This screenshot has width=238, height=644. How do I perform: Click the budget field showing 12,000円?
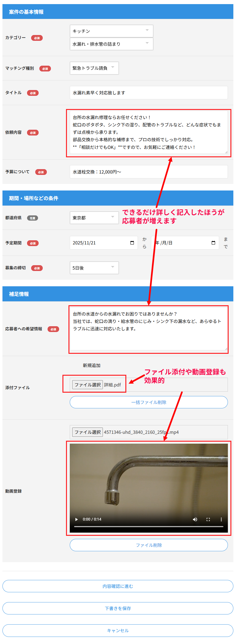(x=149, y=172)
